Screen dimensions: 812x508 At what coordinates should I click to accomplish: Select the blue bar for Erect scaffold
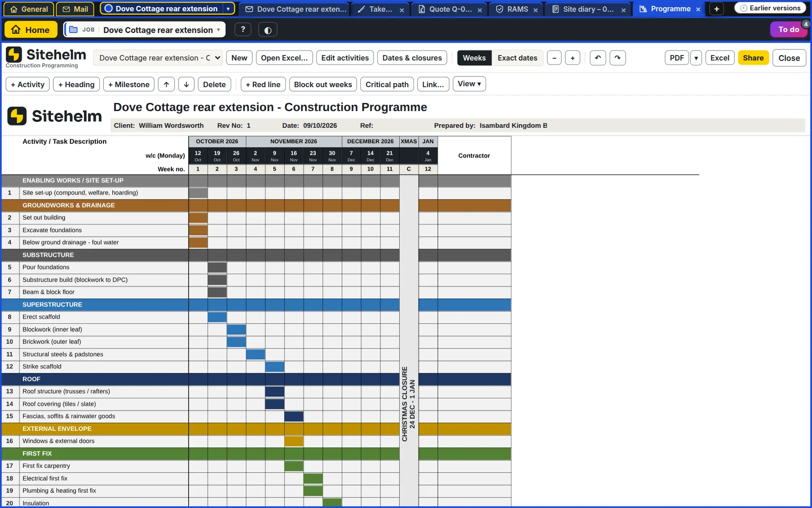tap(217, 317)
